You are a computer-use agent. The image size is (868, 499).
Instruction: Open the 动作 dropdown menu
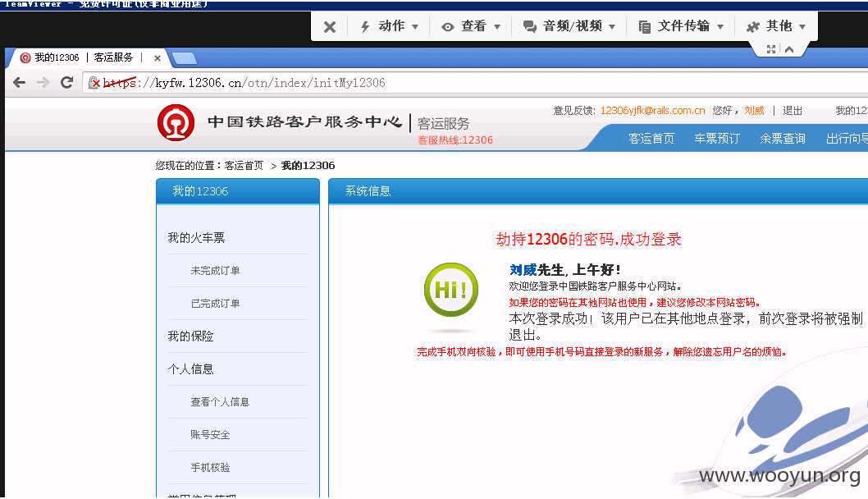coord(398,26)
